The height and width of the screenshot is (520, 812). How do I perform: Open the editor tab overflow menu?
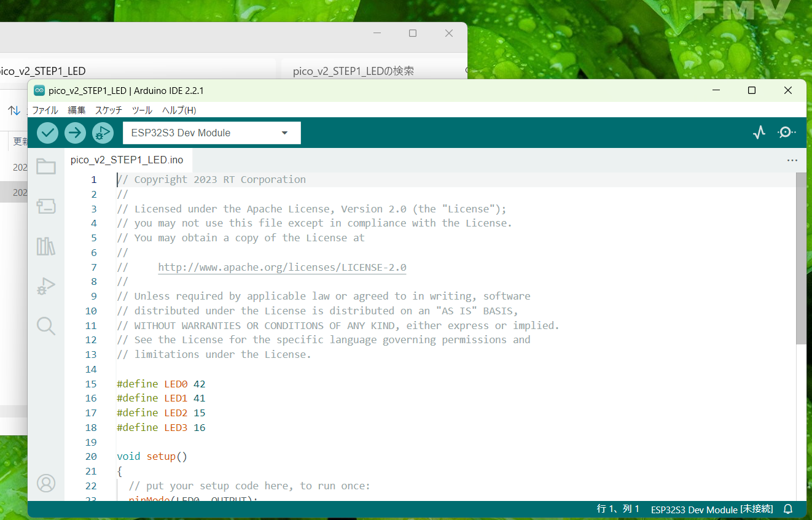pos(792,160)
